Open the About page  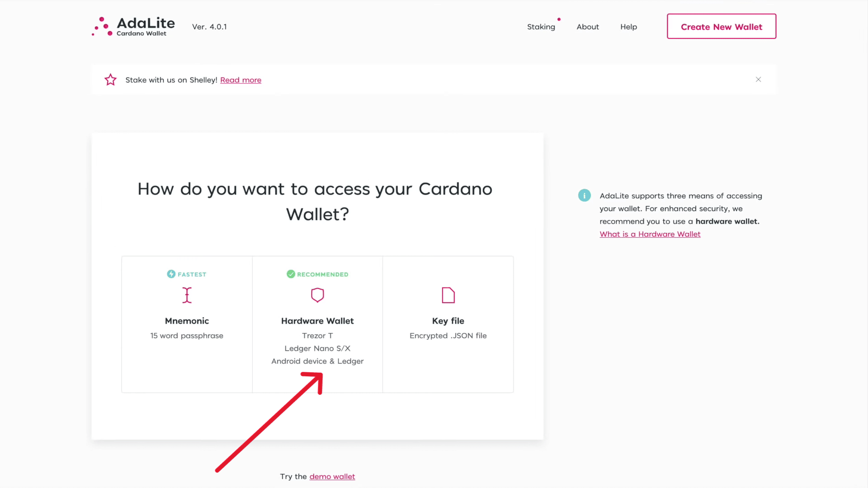click(587, 27)
